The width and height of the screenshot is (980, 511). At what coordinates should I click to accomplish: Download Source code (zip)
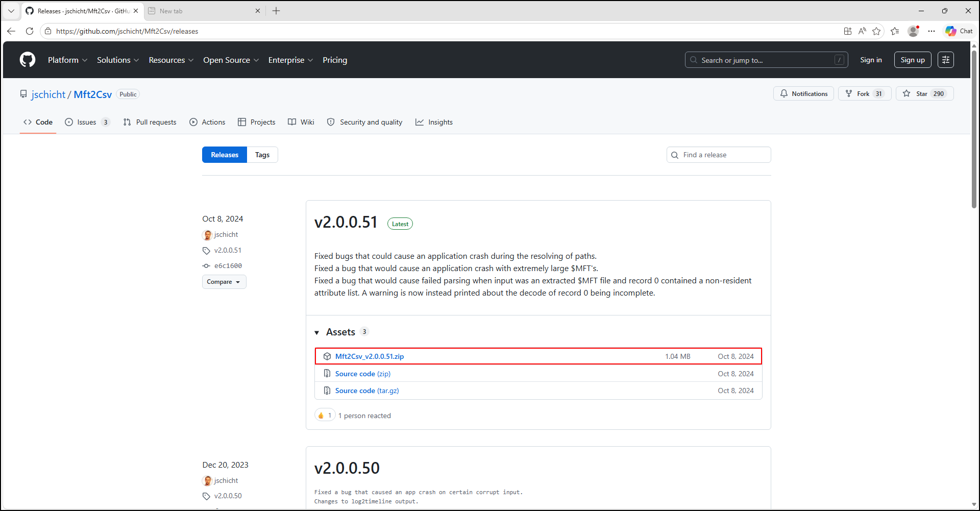point(363,374)
